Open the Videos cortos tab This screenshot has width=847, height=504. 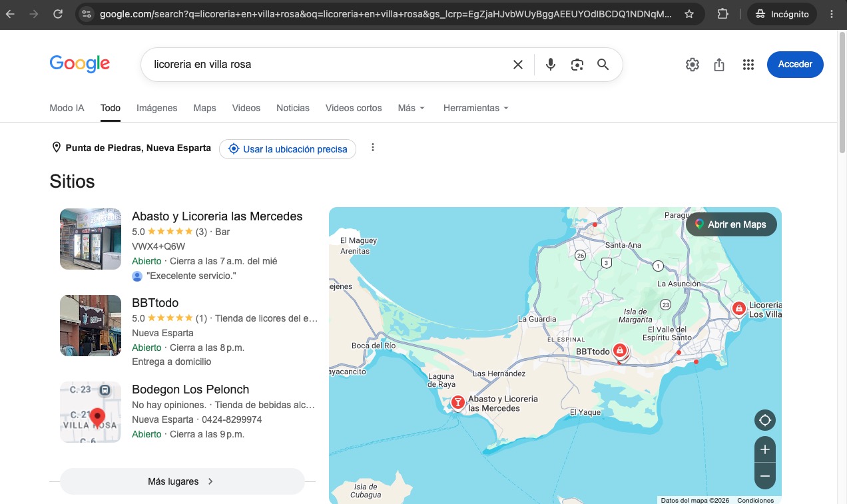pos(354,108)
